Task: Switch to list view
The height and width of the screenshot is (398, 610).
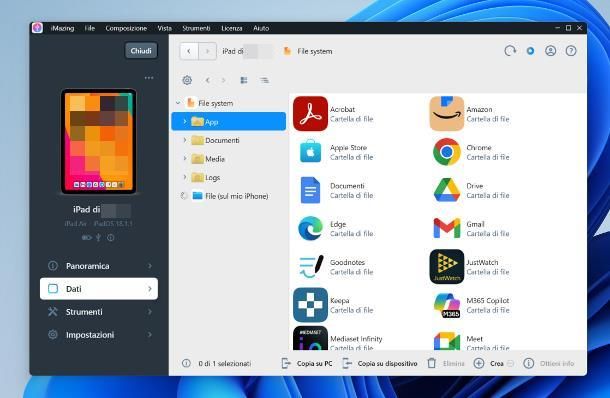Action: (264, 80)
